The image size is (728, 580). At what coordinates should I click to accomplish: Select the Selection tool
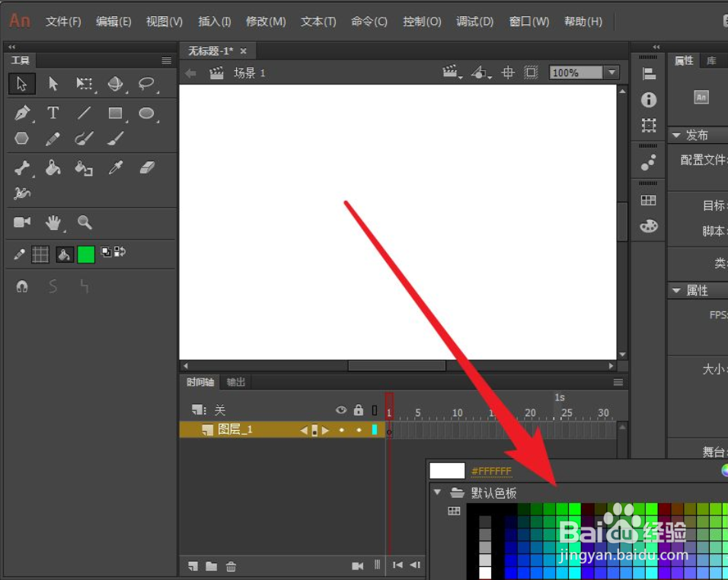(x=21, y=84)
